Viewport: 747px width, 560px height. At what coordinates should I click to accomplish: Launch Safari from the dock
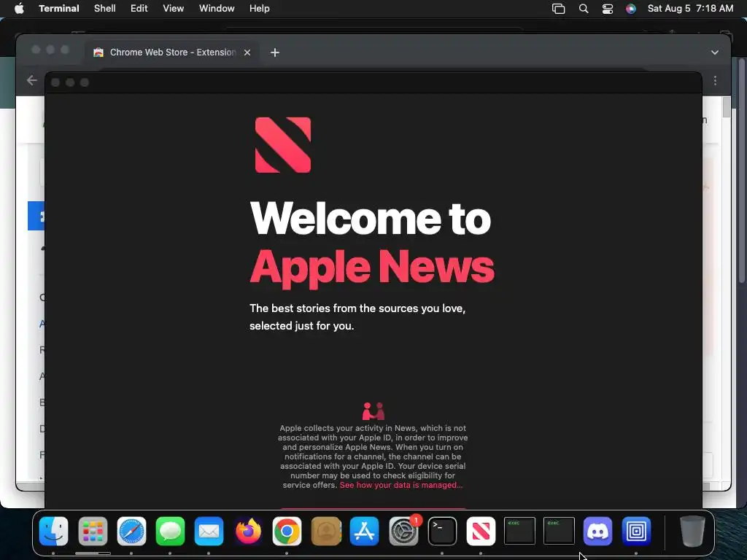(131, 531)
